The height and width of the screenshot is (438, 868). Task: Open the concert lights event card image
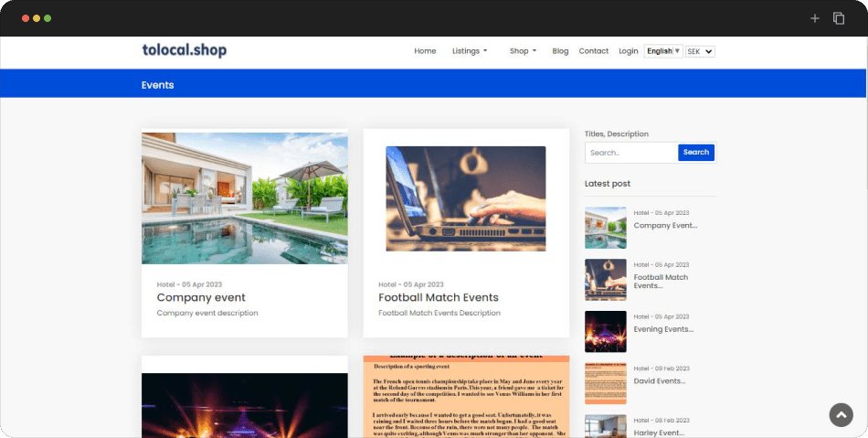click(x=245, y=405)
